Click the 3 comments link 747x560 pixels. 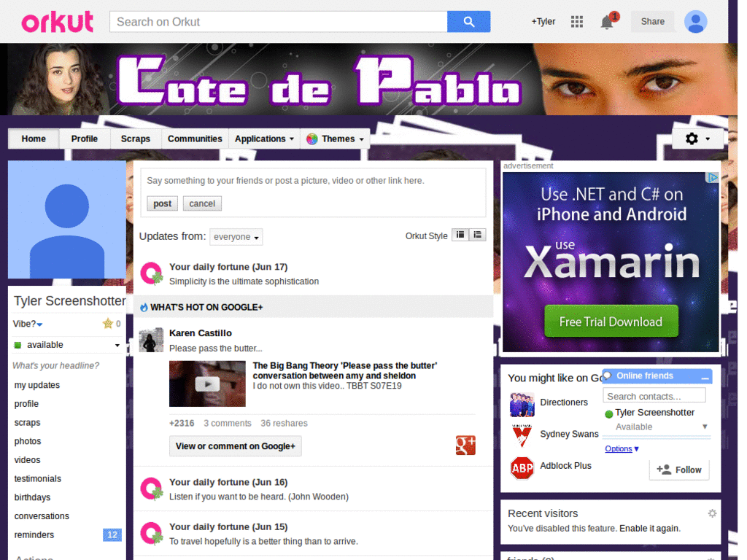point(228,423)
